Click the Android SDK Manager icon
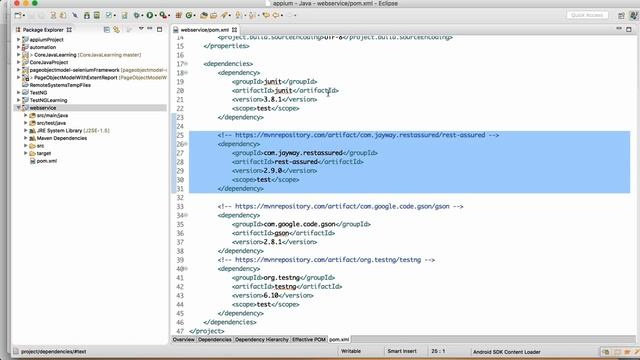The height and width of the screenshot is (360, 640). [x=87, y=15]
